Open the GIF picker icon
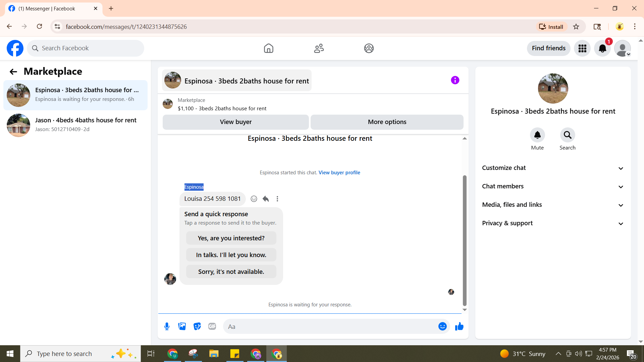This screenshot has width=644, height=362. click(212, 326)
